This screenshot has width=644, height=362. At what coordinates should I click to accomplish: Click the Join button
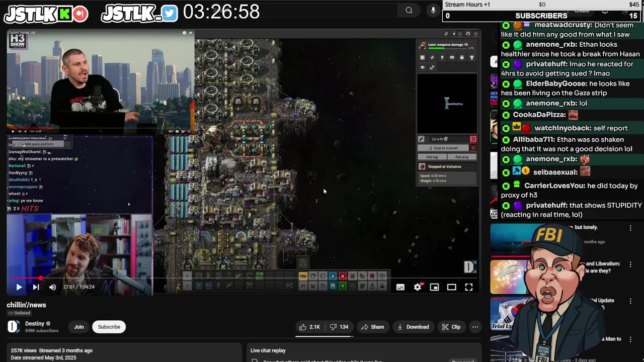[79, 327]
